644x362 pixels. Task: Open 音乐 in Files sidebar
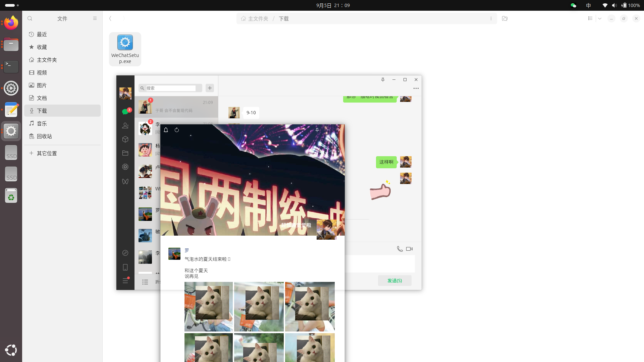(x=62, y=124)
